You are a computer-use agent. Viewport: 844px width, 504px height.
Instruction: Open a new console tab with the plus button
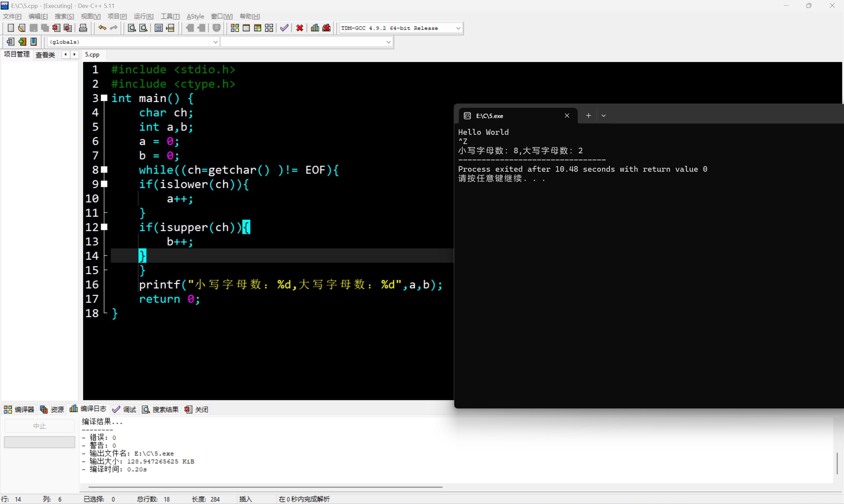coord(588,115)
